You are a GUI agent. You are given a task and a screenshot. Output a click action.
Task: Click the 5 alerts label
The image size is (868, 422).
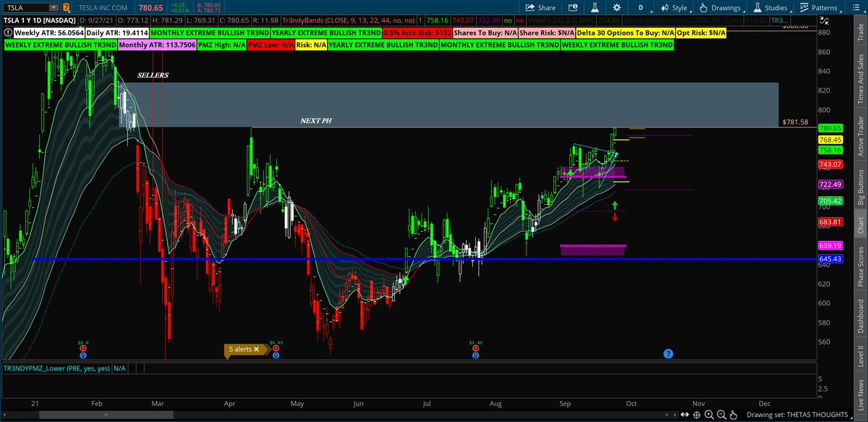pos(239,349)
